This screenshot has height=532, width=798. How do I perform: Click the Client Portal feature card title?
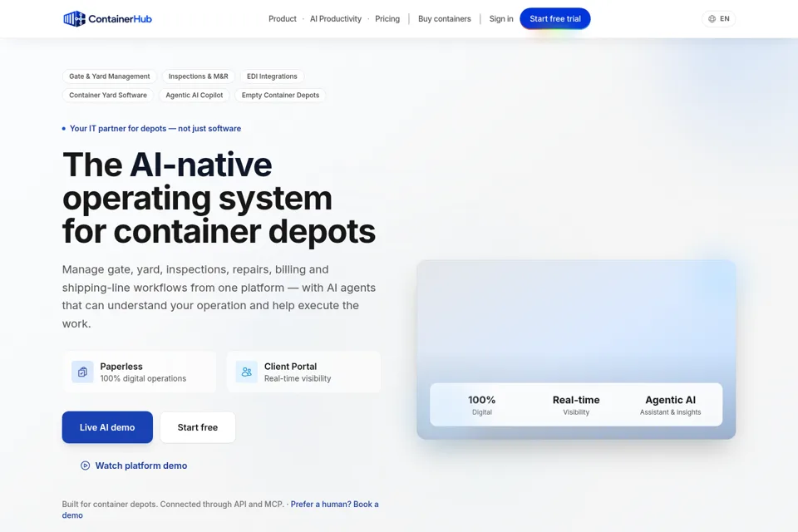[290, 366]
